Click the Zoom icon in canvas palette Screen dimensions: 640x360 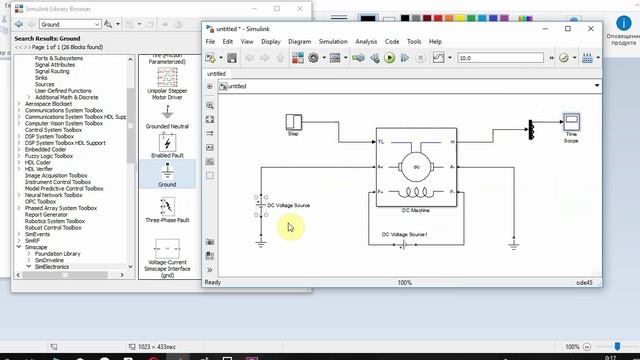coord(210,106)
